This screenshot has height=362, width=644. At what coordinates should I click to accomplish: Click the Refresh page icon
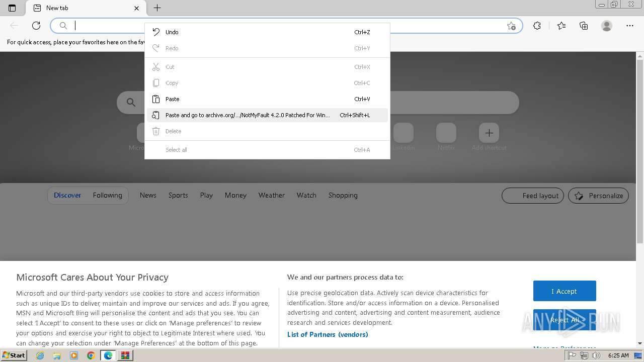tap(36, 26)
